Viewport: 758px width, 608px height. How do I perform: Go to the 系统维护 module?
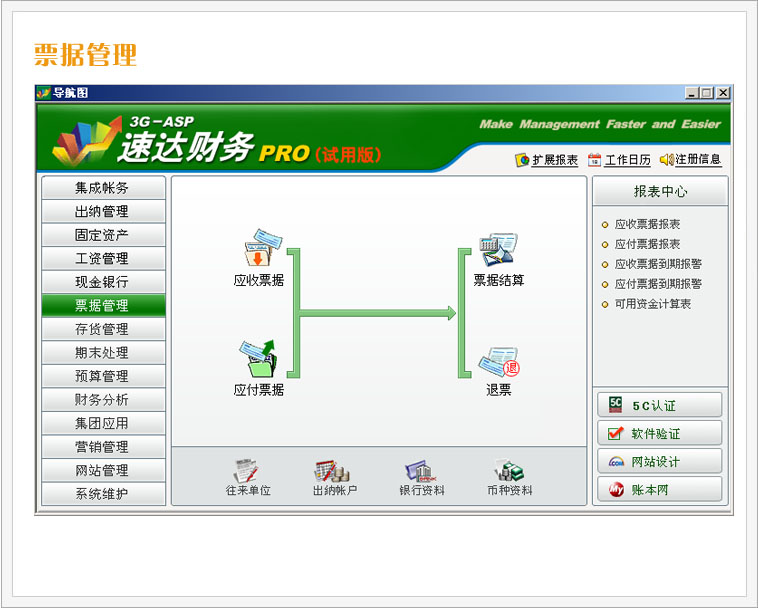coord(103,494)
